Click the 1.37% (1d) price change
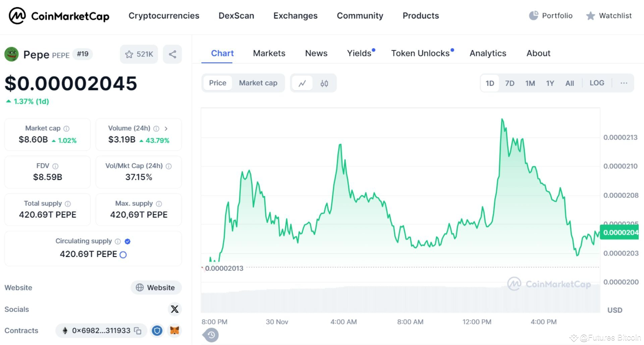The width and height of the screenshot is (644, 345). (28, 101)
